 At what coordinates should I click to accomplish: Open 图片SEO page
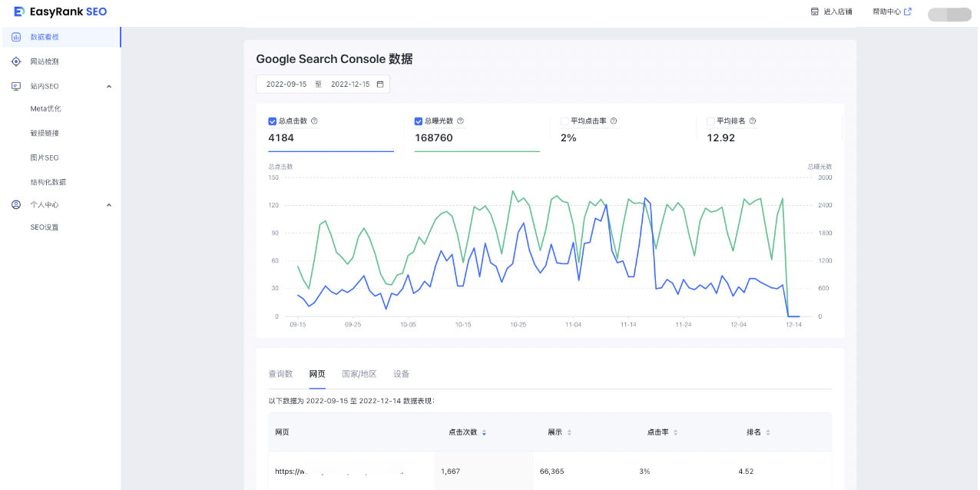tap(45, 157)
